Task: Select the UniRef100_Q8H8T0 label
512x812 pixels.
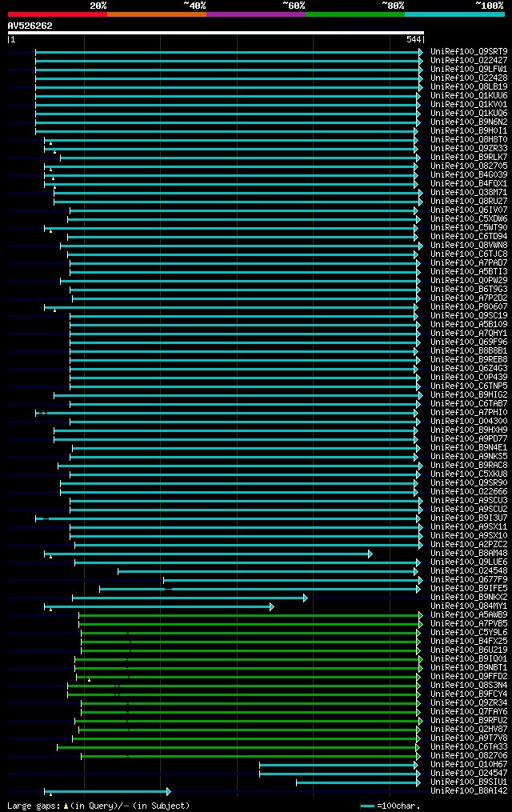Action: click(x=469, y=140)
